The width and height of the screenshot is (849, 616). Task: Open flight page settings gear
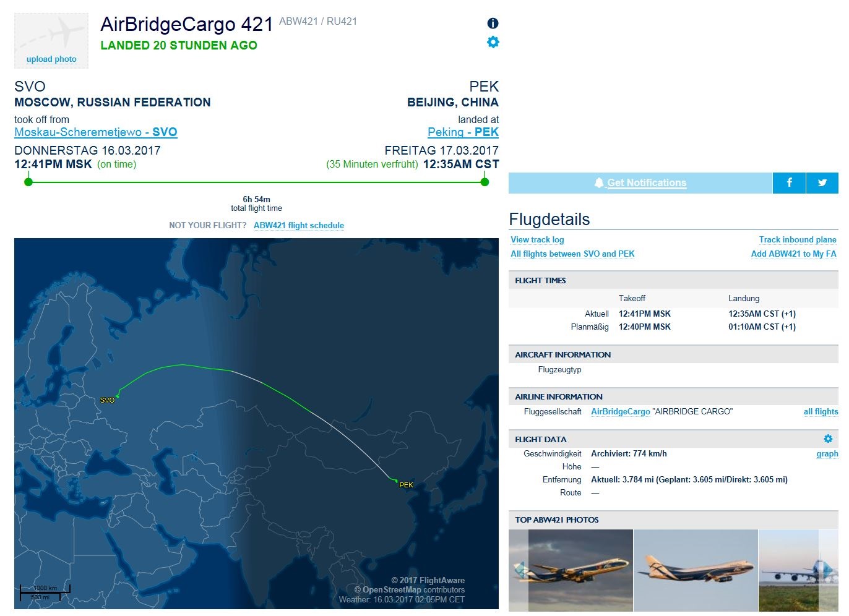(493, 42)
